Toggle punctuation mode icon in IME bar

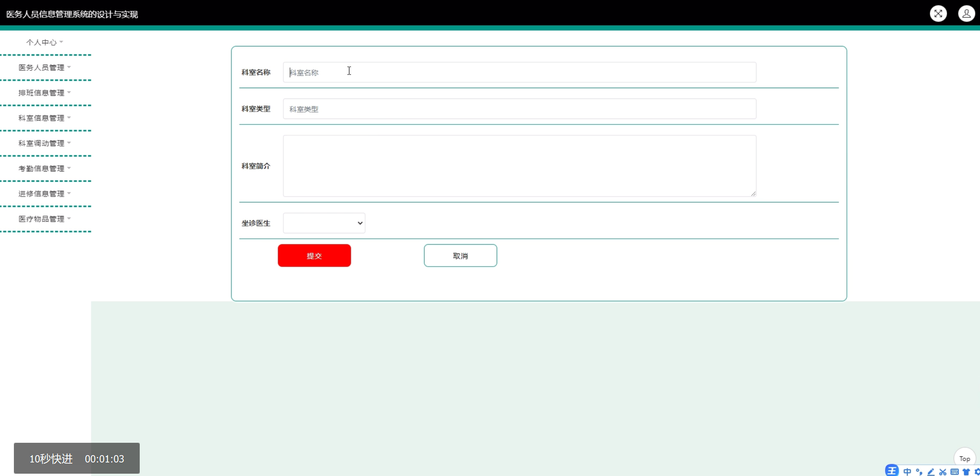point(919,472)
